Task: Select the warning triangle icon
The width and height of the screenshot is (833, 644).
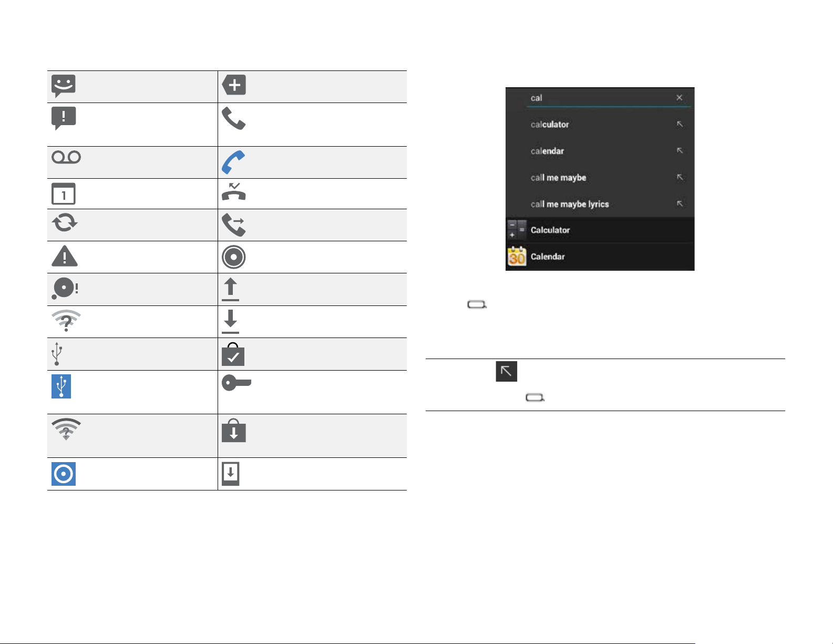Action: tap(65, 257)
